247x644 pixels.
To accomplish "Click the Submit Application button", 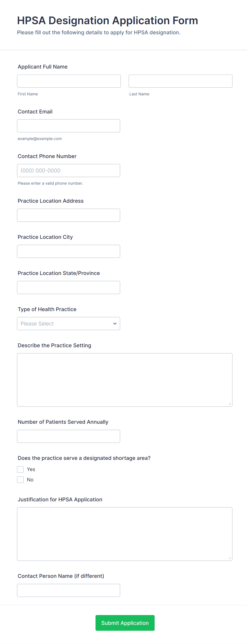I will point(125,623).
